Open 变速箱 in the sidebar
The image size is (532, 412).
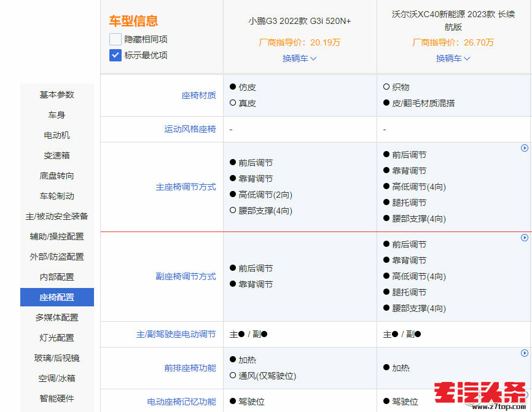[57, 155]
